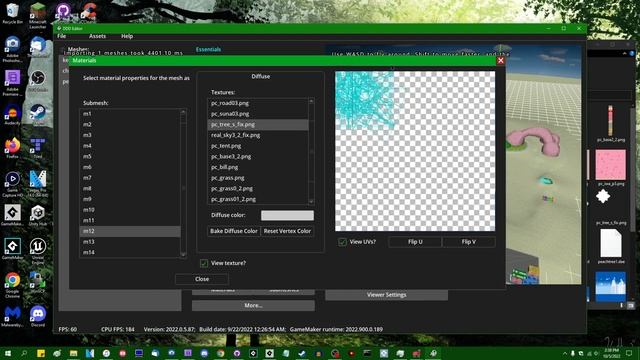Launch Unreal Engine from the desktop
The height and width of the screenshot is (360, 640).
tap(38, 251)
